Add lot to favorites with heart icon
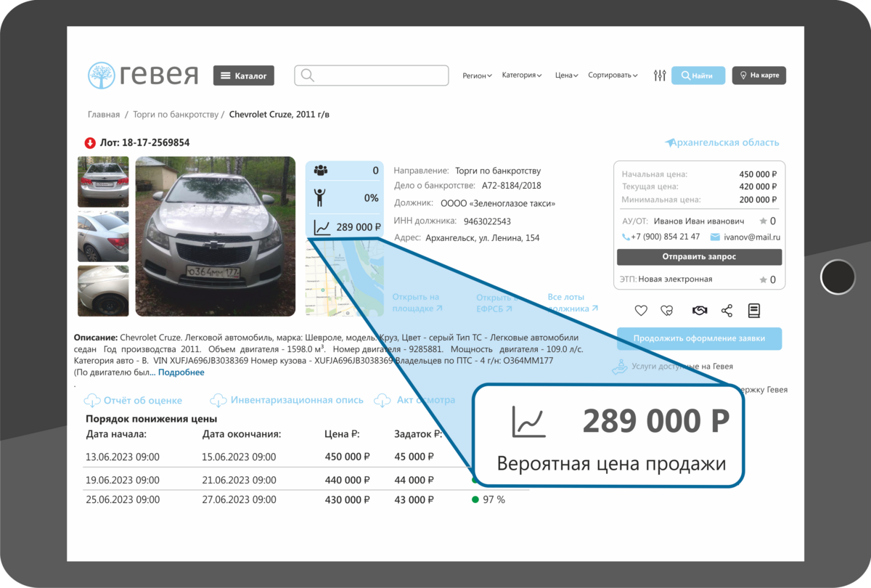The image size is (871, 588). pyautogui.click(x=641, y=311)
